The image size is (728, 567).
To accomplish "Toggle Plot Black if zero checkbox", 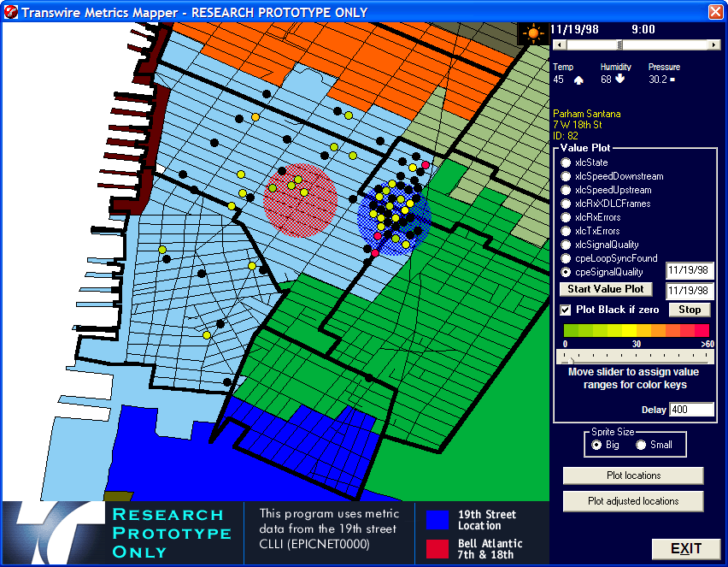I will (x=565, y=310).
